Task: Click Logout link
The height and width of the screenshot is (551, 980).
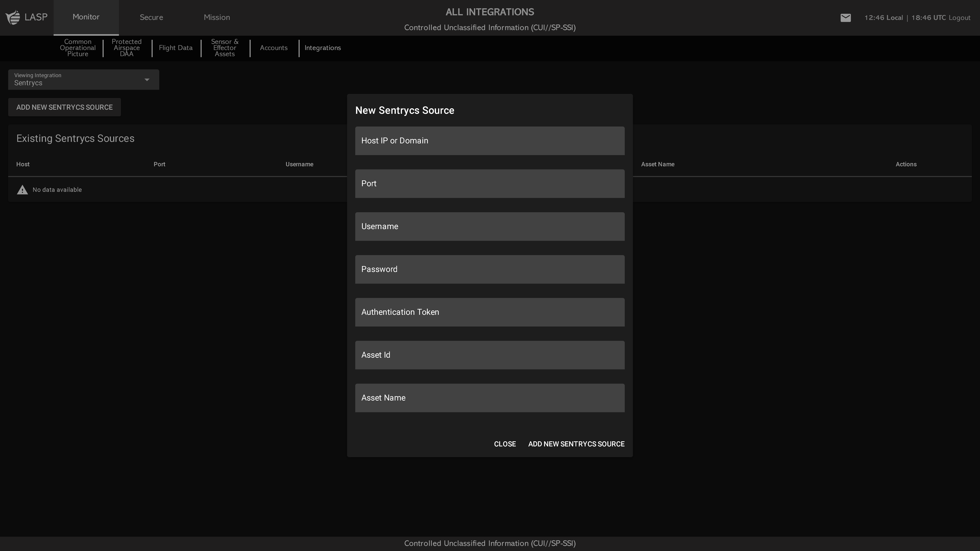Action: (959, 18)
